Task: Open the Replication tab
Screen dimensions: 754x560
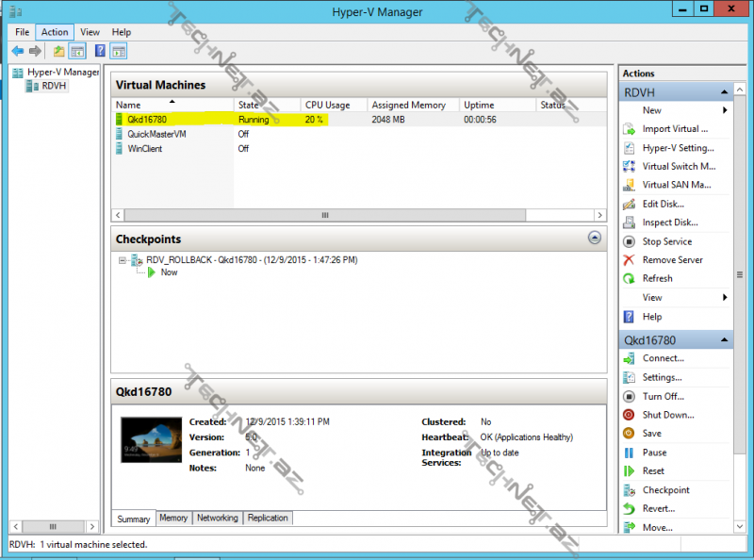Action: [268, 518]
